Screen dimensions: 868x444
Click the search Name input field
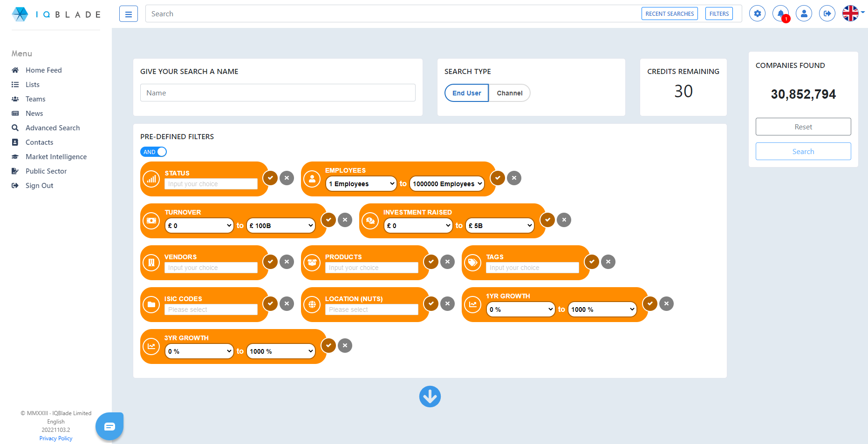[x=278, y=93]
